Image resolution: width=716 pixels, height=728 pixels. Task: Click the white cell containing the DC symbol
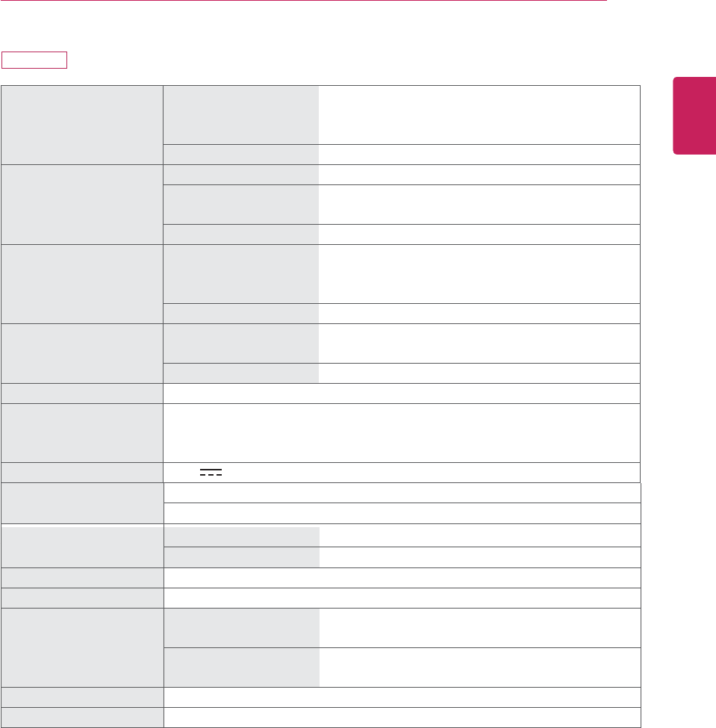click(x=402, y=473)
